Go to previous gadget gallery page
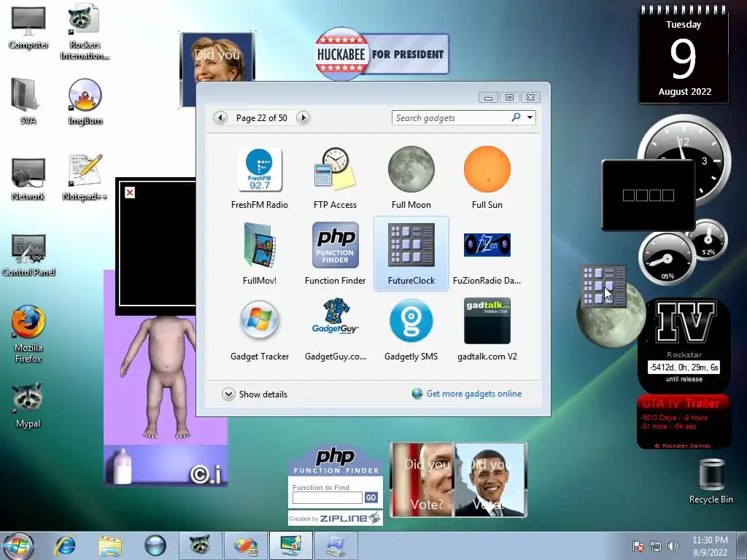The height and width of the screenshot is (560, 747). tap(220, 117)
